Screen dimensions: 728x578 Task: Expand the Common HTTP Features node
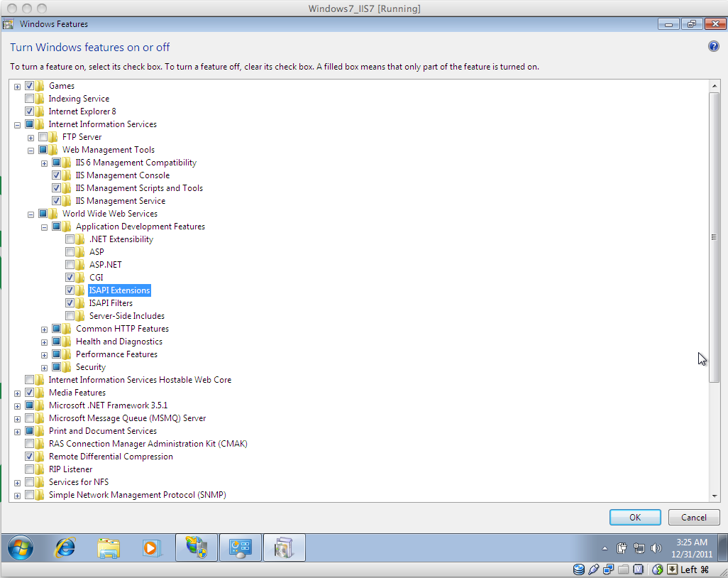(43, 328)
